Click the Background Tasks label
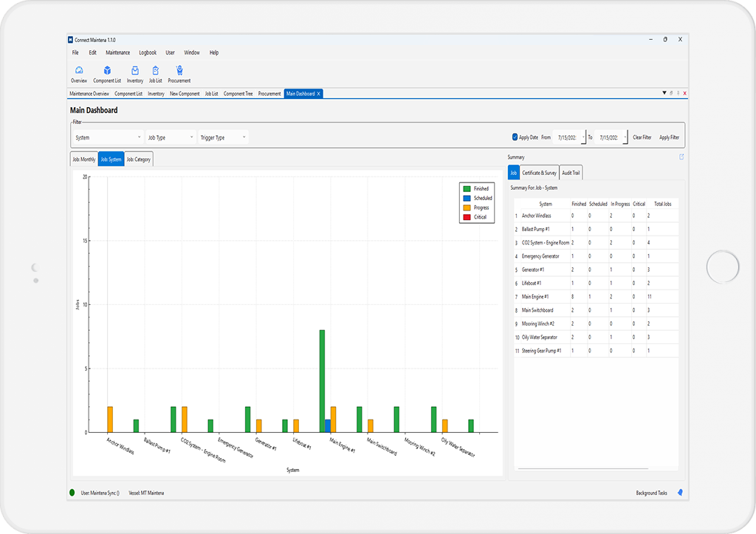756x534 pixels. [x=651, y=493]
